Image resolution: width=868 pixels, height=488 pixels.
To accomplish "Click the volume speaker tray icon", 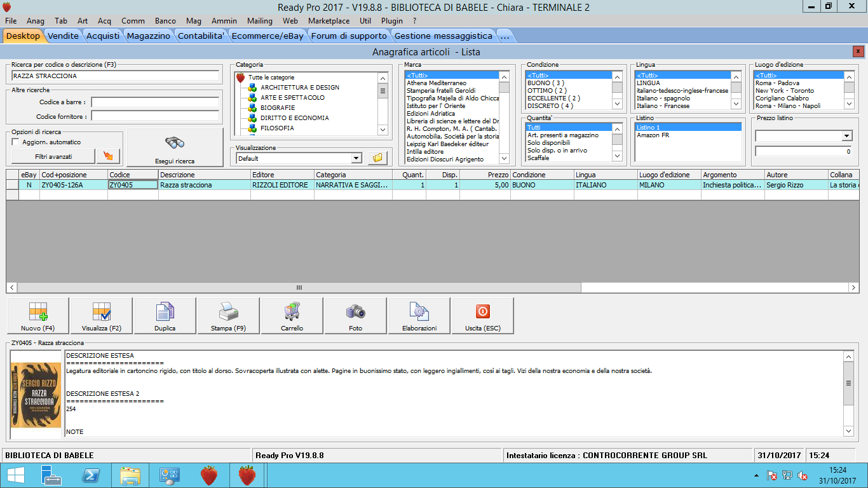I will point(803,475).
